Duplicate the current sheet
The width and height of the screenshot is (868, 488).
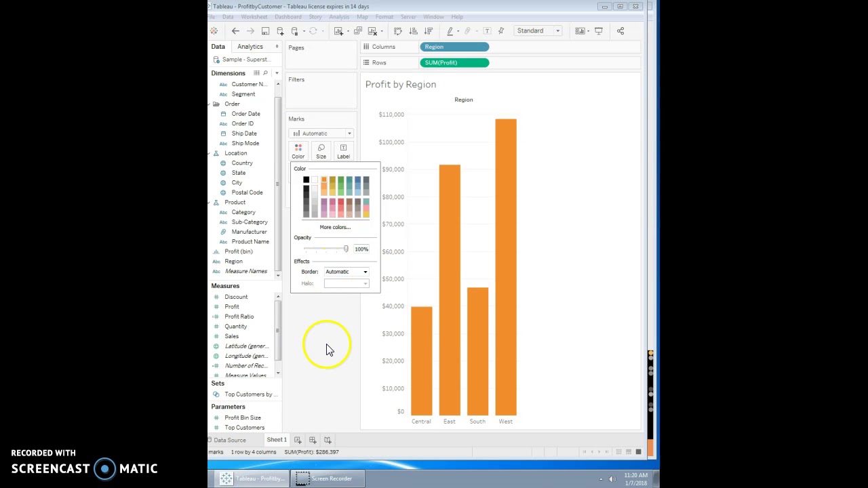(x=357, y=30)
